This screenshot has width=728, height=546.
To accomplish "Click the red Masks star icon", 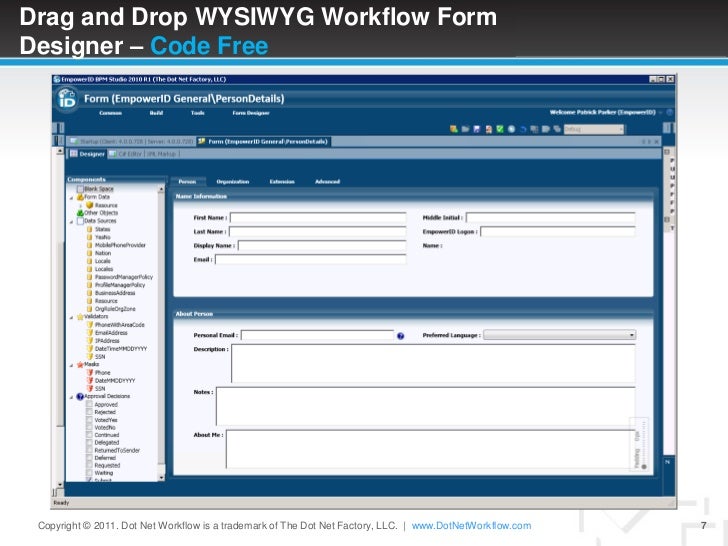I will tap(80, 364).
